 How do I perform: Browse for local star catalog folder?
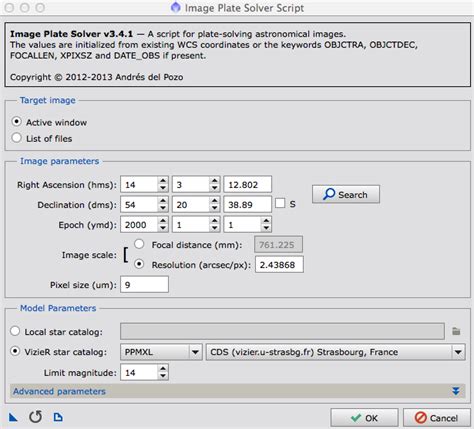click(456, 331)
